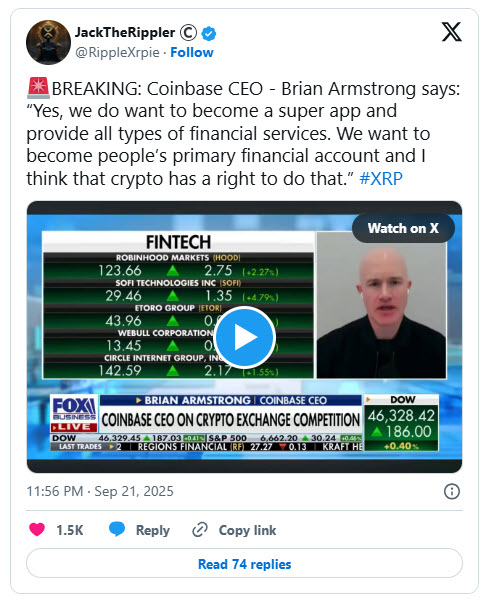This screenshot has width=492, height=603.
Task: Click the 1.5K likes count
Action: point(70,530)
